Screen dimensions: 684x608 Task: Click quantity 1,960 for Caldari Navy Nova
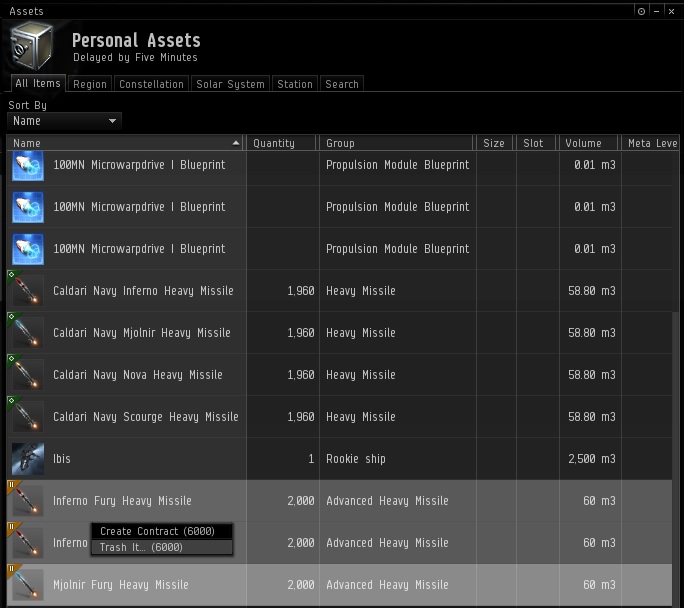click(x=301, y=375)
